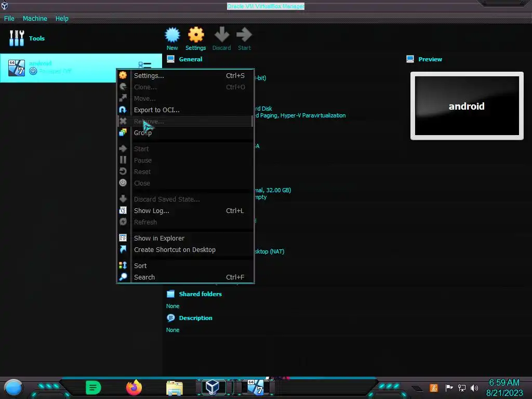Choose Sort in the context menu
Screen dimensions: 532x399
click(185, 265)
